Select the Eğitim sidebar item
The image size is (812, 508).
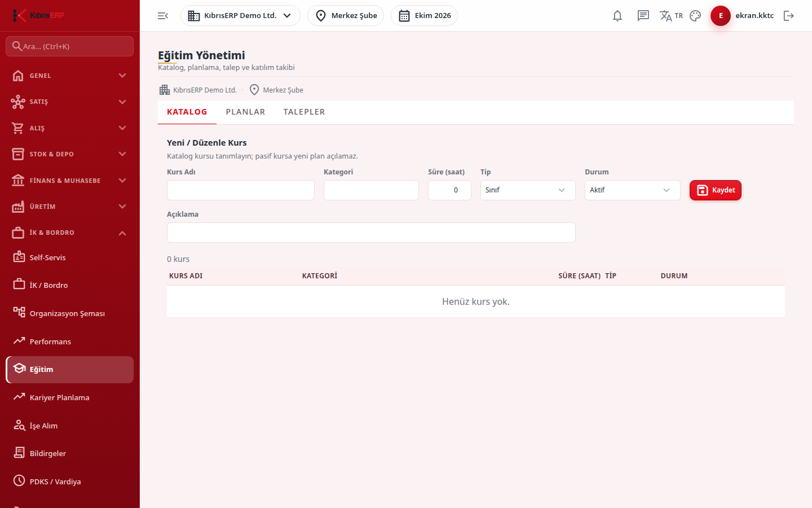(x=69, y=370)
